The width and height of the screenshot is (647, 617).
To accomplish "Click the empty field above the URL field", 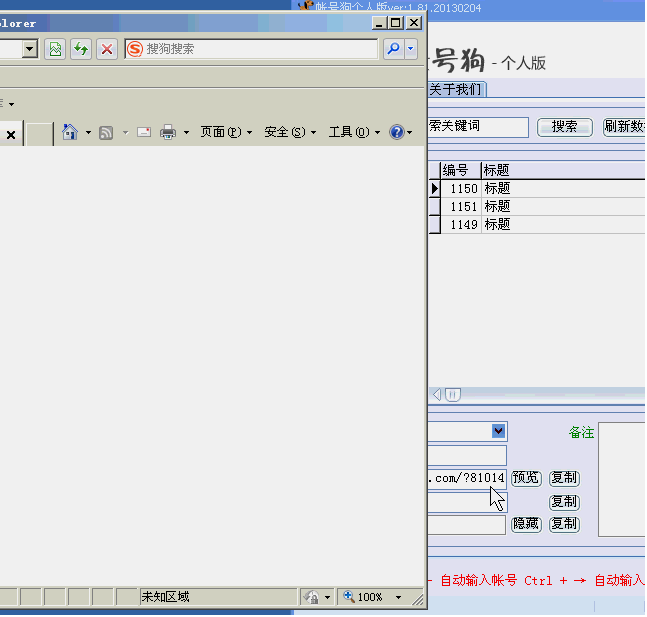I will click(467, 455).
